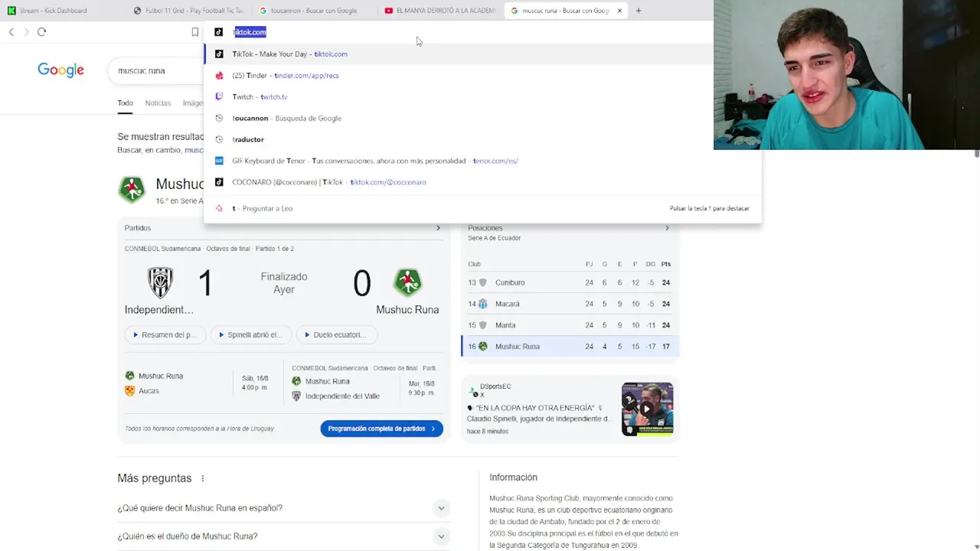Screen dimensions: 980x551
Task: Click the Pts column header
Action: point(666,264)
